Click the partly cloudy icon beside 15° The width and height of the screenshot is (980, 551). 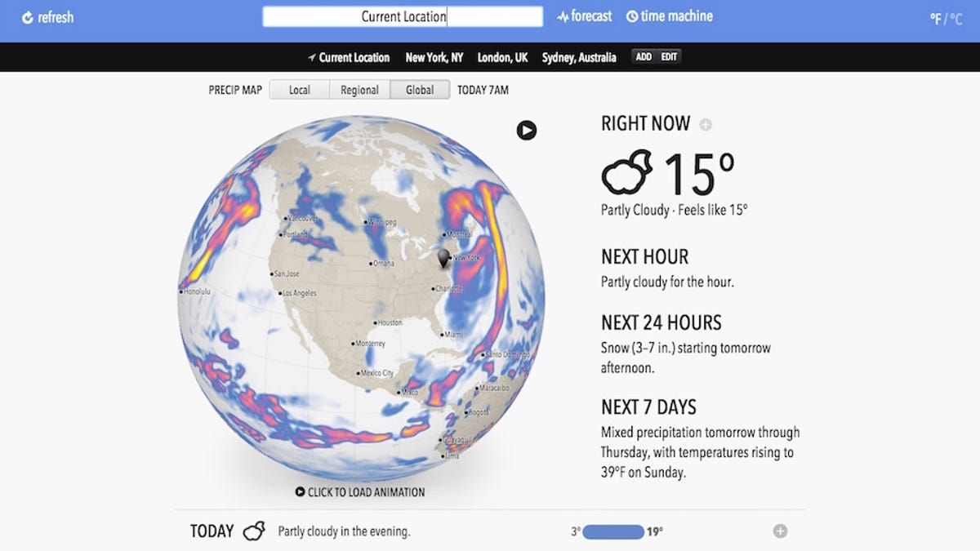pyautogui.click(x=627, y=172)
